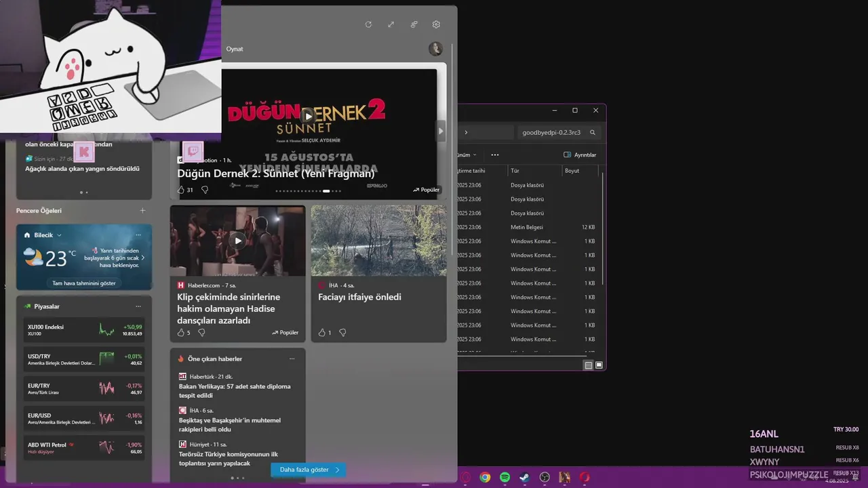The image size is (868, 488).
Task: Sort Explorer by Değiştirme tarihi column
Action: [482, 171]
